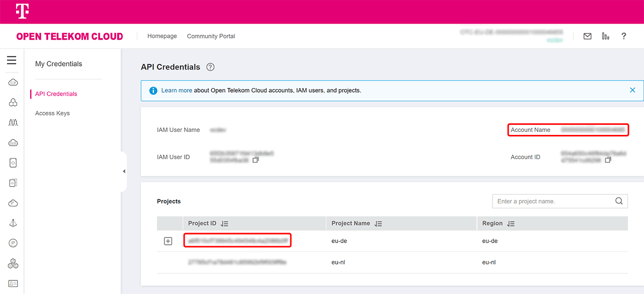Image resolution: width=644 pixels, height=294 pixels.
Task: Click the mail messages icon
Action: click(587, 36)
